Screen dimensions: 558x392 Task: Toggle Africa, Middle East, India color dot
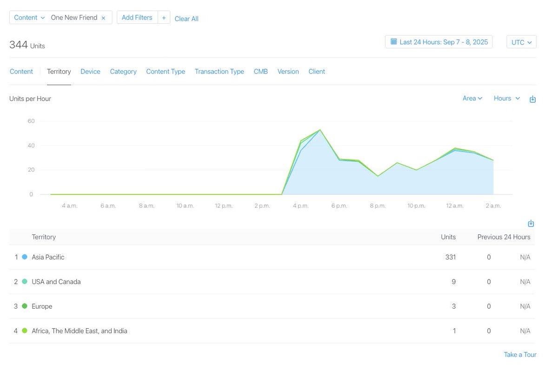click(x=25, y=331)
